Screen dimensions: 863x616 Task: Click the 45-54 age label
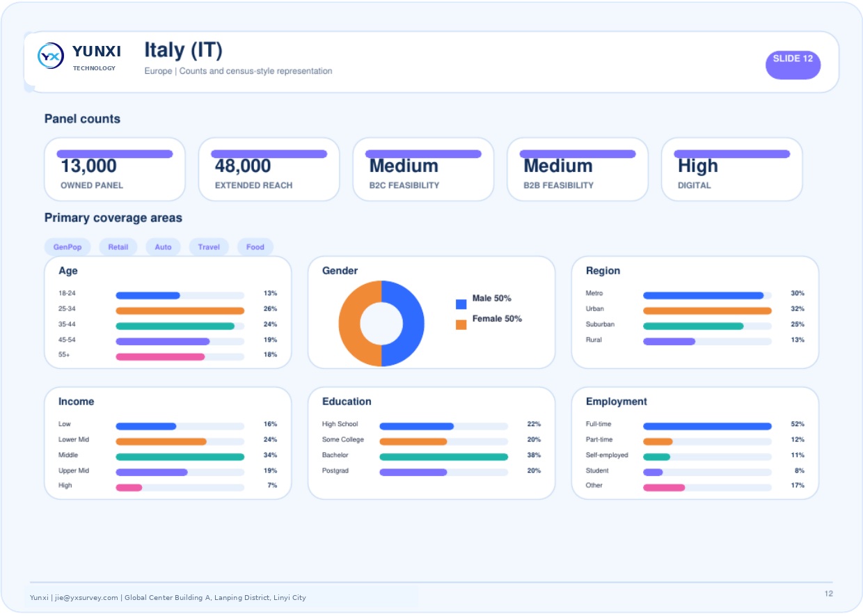[x=67, y=340]
